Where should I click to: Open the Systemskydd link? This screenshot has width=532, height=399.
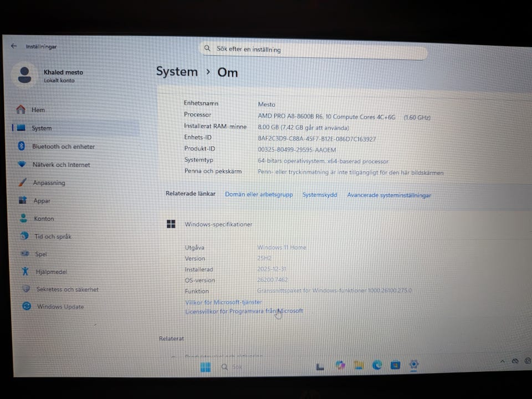point(320,195)
